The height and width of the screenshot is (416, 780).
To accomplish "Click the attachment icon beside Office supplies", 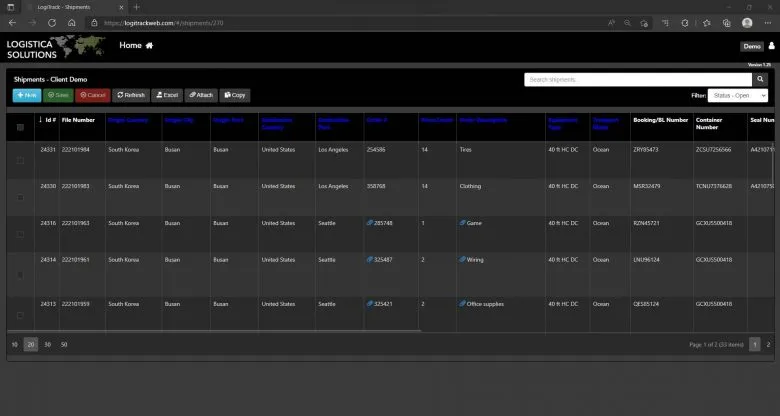I will (x=463, y=304).
